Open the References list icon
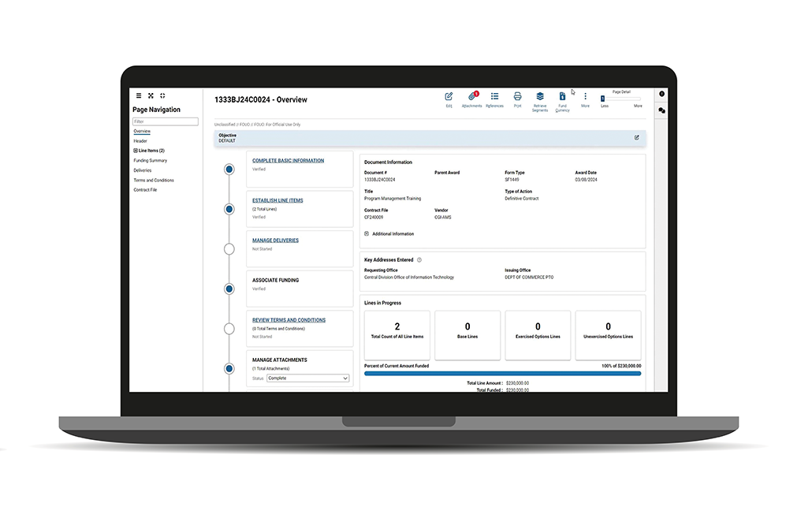Screen dimensions: 812x518 494,96
